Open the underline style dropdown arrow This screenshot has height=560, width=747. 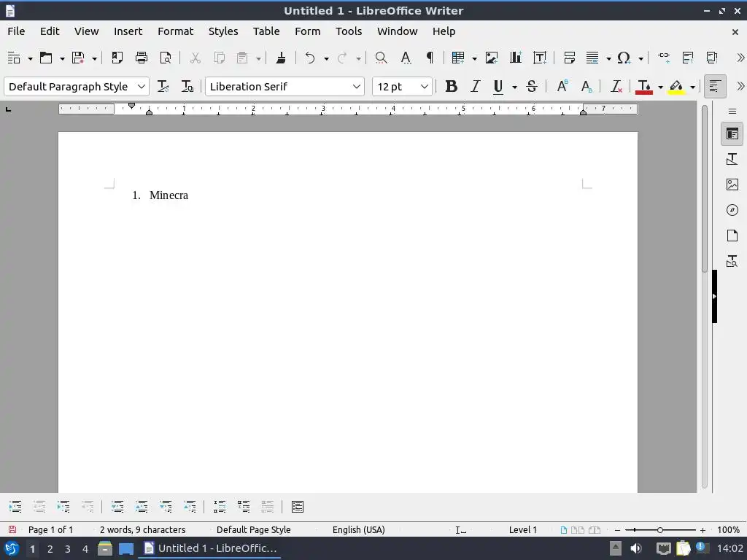coord(514,87)
